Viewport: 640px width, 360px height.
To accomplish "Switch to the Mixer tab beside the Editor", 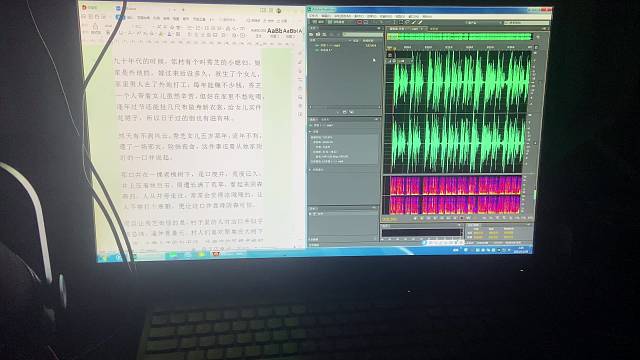I will point(434,29).
